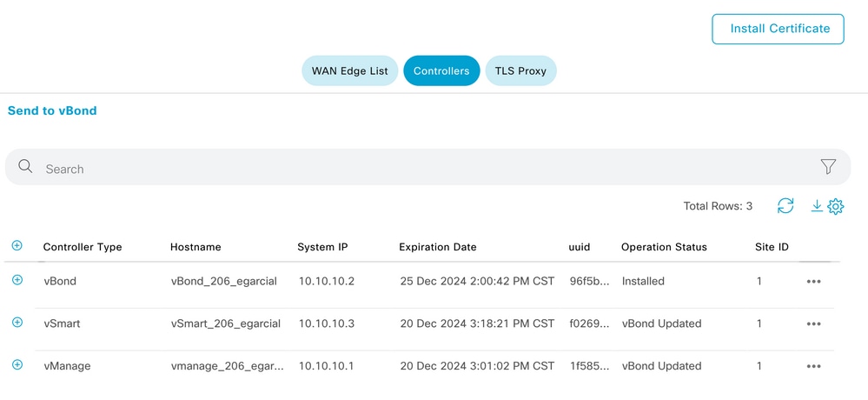Click the vSmart controller type cell

point(62,323)
